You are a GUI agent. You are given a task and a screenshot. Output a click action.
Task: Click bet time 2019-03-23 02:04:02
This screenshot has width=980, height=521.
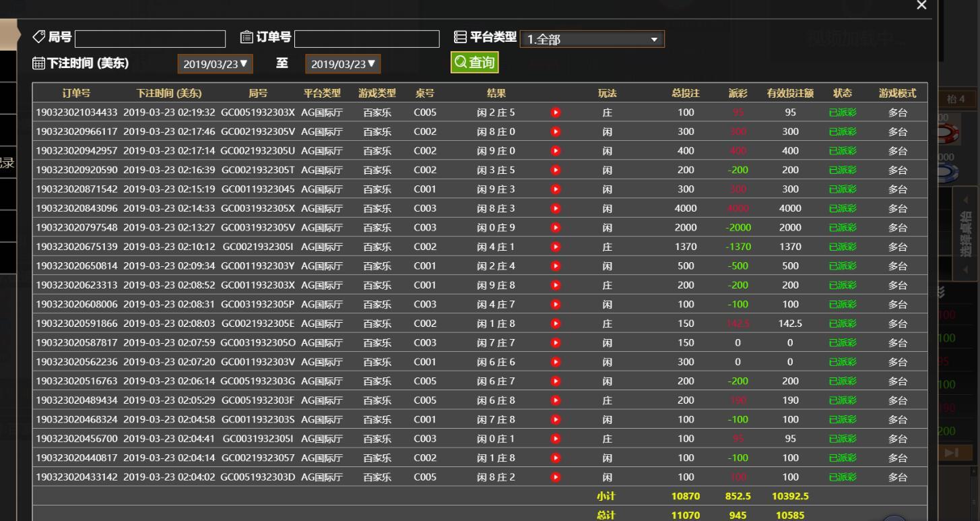click(169, 478)
